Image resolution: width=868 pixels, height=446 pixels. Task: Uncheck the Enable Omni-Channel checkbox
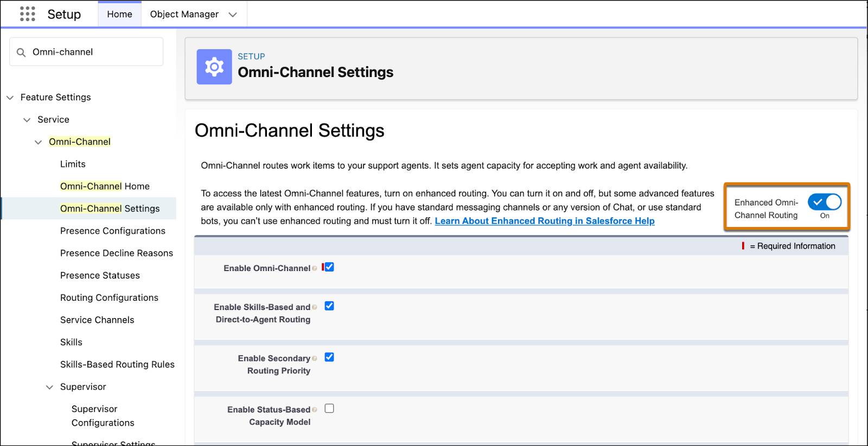tap(329, 267)
